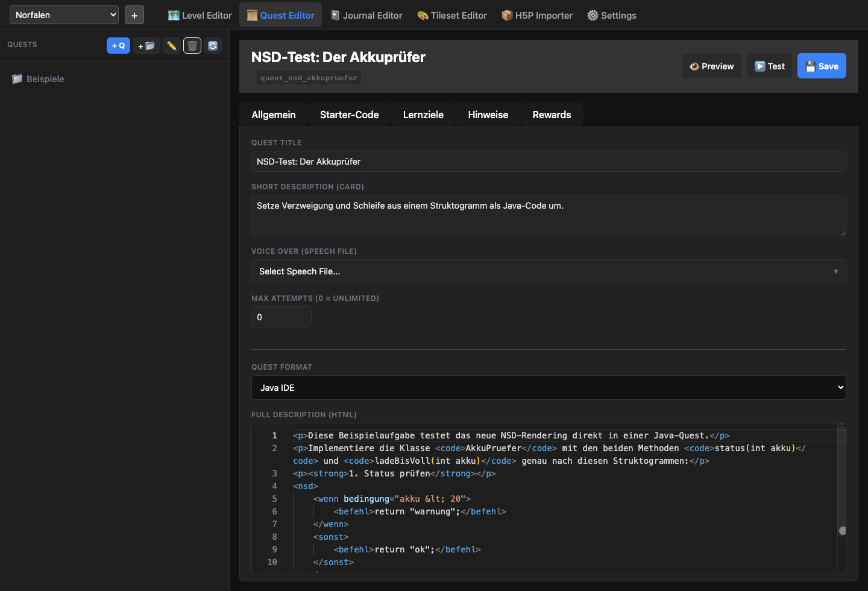Switch to the Starter-Code tab
The height and width of the screenshot is (591, 868).
(x=350, y=114)
